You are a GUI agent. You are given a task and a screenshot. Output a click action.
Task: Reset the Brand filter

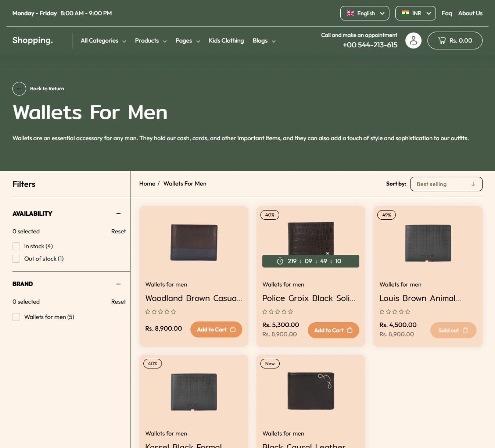pyautogui.click(x=119, y=302)
